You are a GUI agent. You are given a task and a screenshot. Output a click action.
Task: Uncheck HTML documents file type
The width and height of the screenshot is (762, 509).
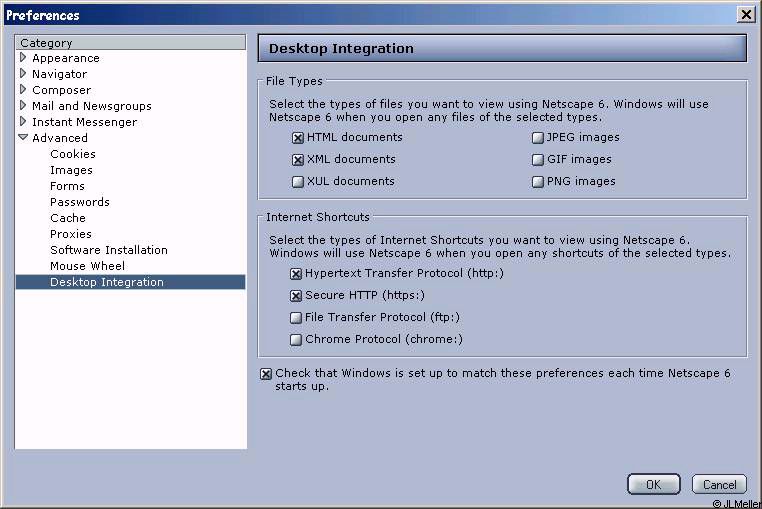click(298, 138)
